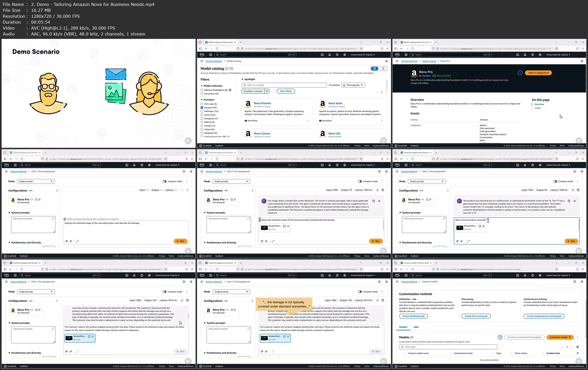This screenshot has width=588, height=370.
Task: Toggle Compare mode in Input: --- playground
Action: coord(164,182)
